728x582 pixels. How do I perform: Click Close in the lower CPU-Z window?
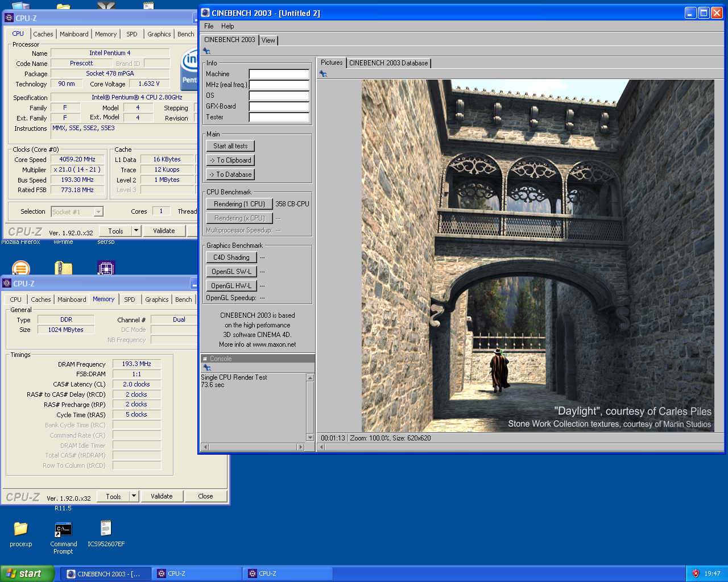(x=205, y=496)
